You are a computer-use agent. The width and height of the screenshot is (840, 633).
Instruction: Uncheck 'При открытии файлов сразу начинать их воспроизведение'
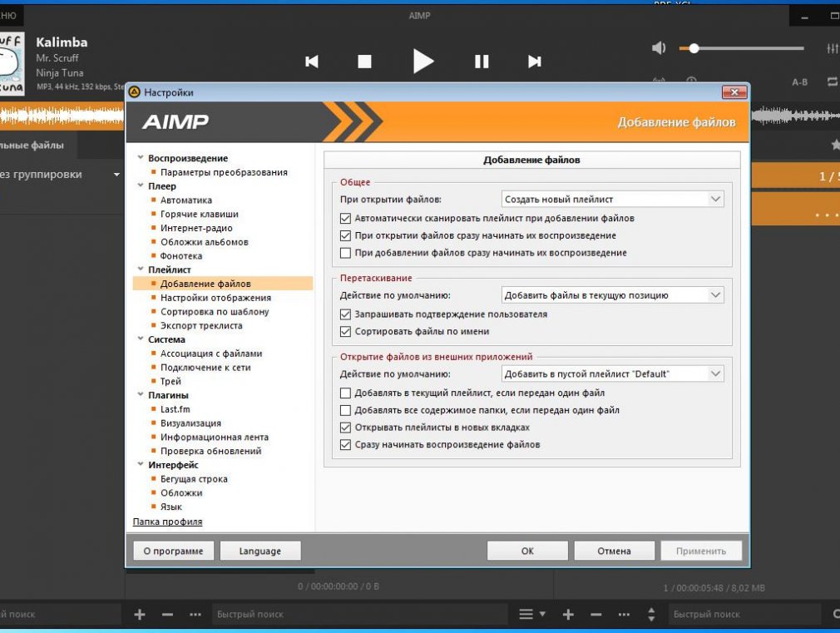tap(345, 235)
